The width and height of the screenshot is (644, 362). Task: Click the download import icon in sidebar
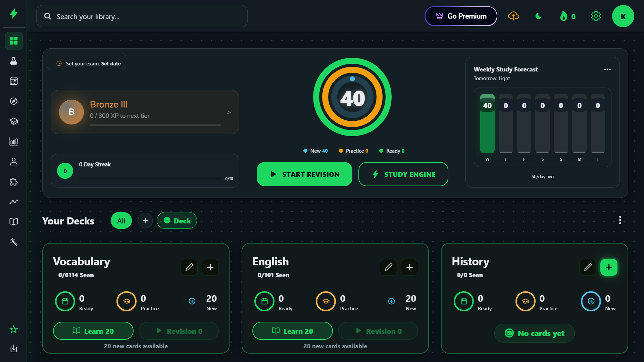(14, 349)
